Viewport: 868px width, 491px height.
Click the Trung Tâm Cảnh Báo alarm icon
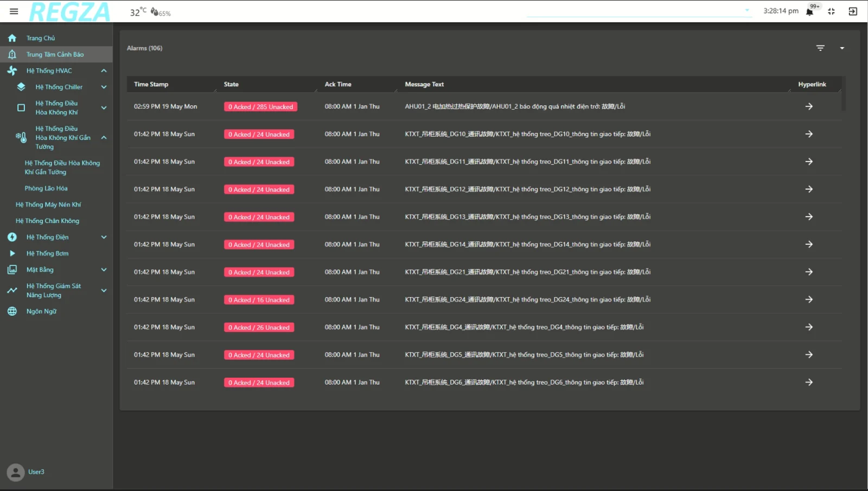point(12,54)
